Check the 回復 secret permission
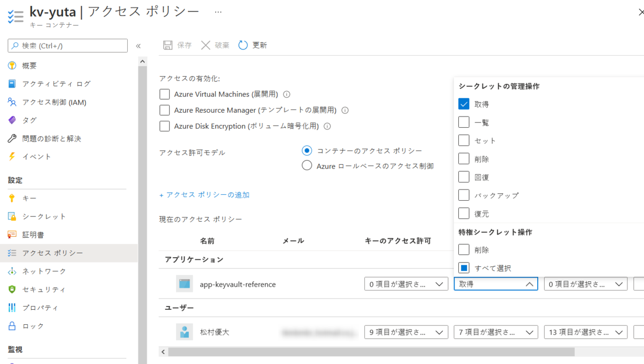The image size is (644, 364). pyautogui.click(x=464, y=177)
